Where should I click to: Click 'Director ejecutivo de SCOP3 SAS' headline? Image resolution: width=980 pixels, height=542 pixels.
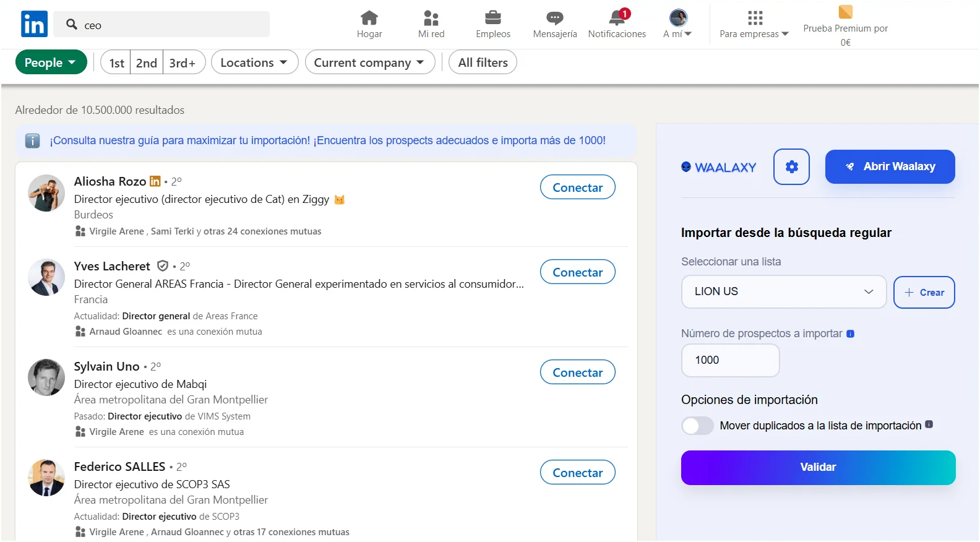[152, 484]
